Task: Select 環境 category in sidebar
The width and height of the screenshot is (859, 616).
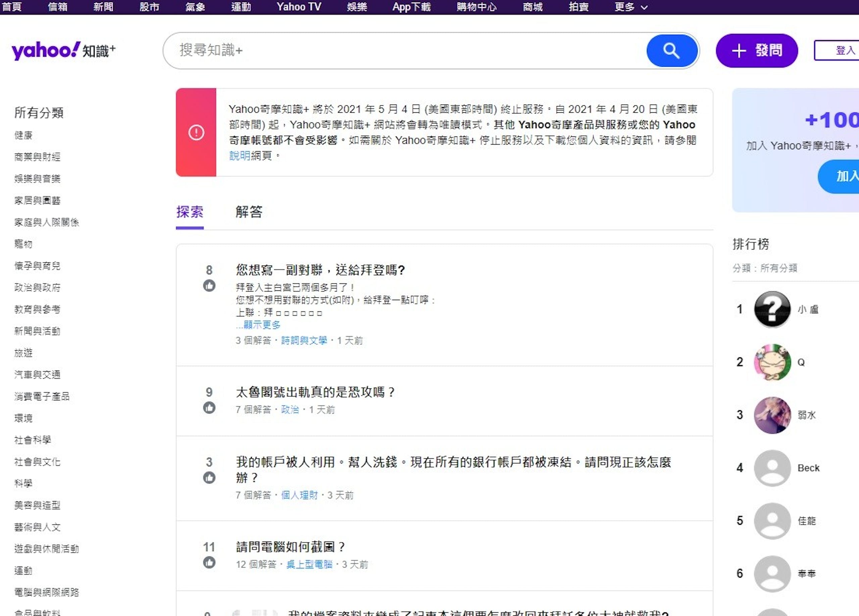Action: [x=23, y=418]
